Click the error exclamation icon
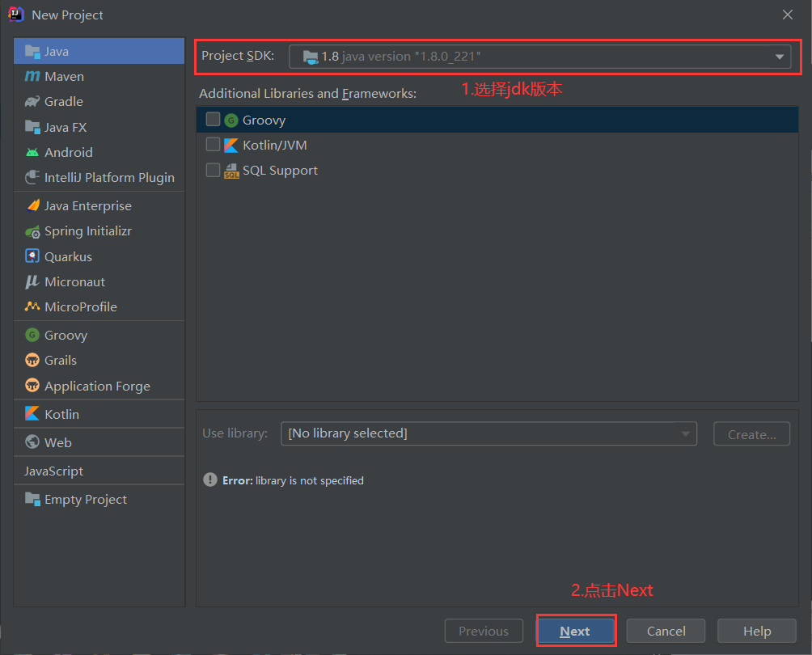The image size is (812, 655). tap(210, 480)
